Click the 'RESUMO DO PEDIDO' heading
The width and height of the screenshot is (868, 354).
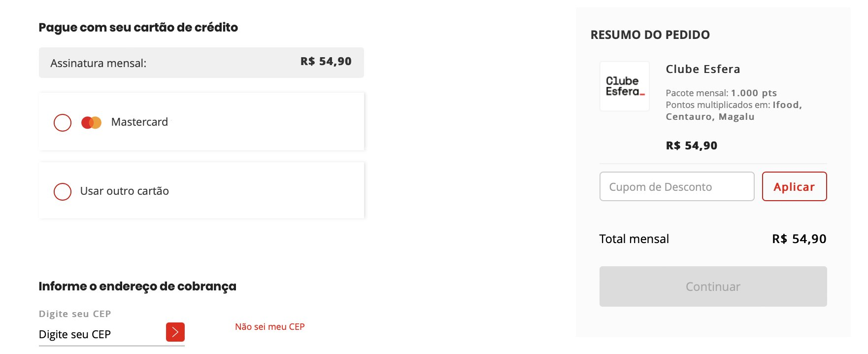(650, 35)
